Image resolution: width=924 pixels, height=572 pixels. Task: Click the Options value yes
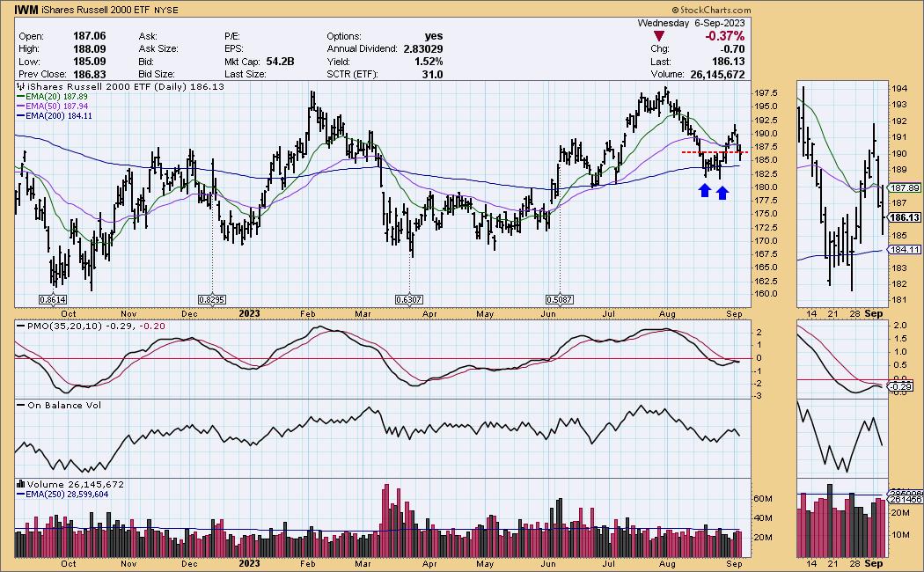pos(434,36)
